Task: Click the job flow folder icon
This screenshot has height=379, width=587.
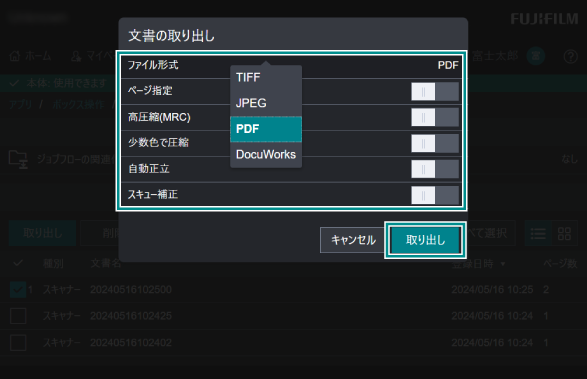Action: tap(18, 160)
